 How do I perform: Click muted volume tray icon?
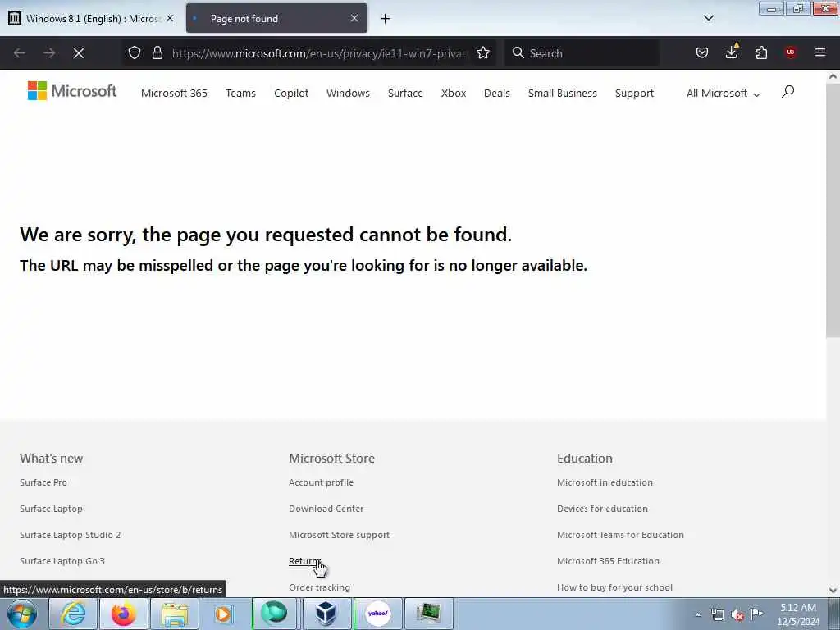pos(737,614)
